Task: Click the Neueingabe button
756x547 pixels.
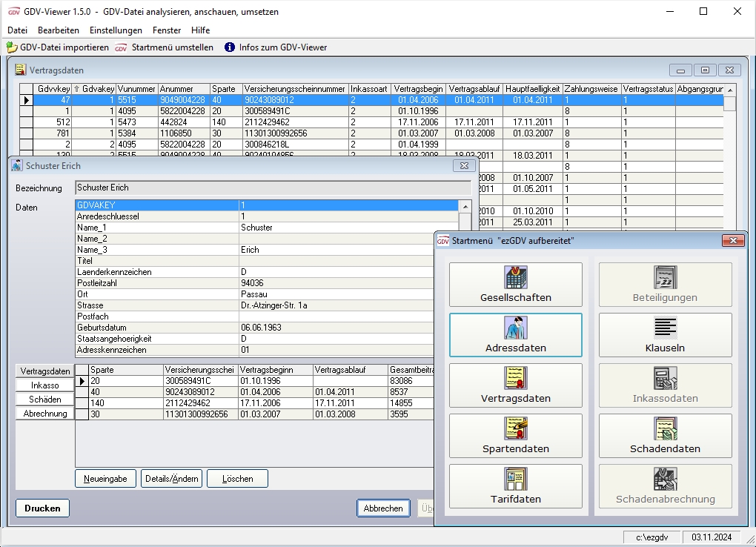Action: (105, 479)
